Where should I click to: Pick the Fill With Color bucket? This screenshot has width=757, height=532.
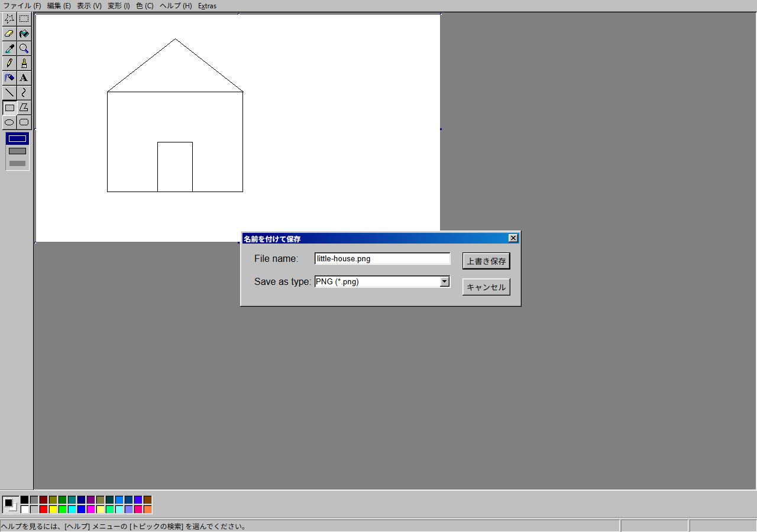[24, 34]
